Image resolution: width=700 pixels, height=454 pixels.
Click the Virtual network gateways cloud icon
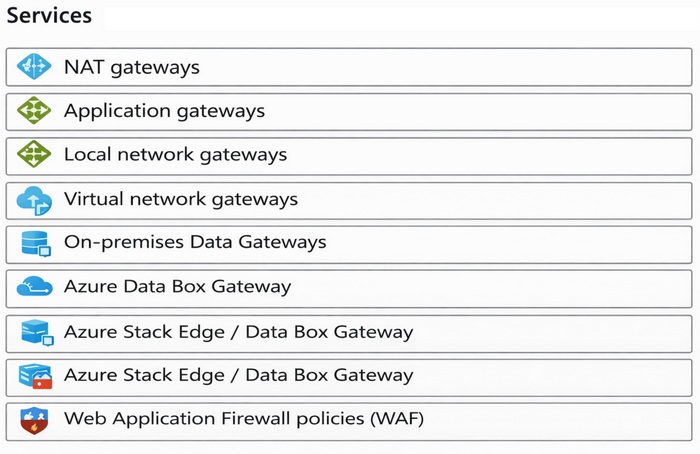(34, 200)
